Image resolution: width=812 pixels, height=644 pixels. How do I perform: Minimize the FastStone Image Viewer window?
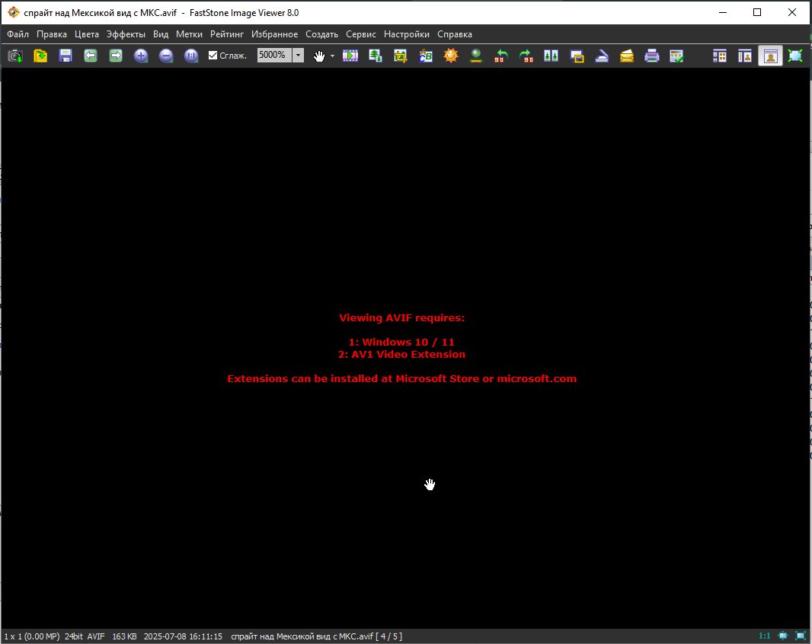click(x=723, y=12)
